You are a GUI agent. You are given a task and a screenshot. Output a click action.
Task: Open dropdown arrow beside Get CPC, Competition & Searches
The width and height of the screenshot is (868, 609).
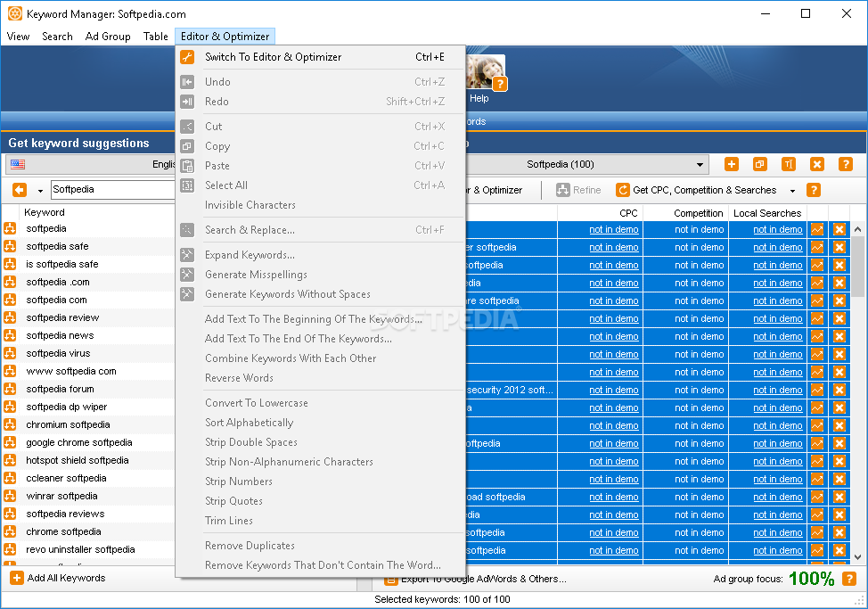point(793,191)
